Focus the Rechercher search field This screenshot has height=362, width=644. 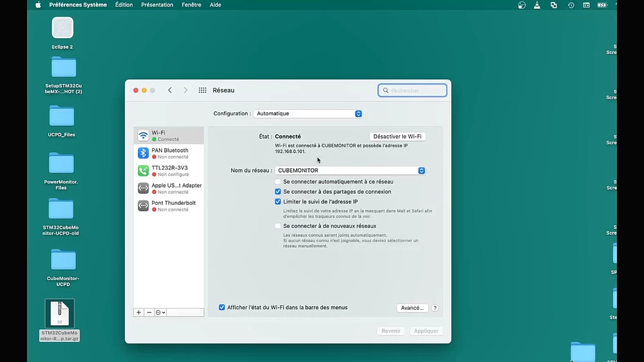(413, 90)
